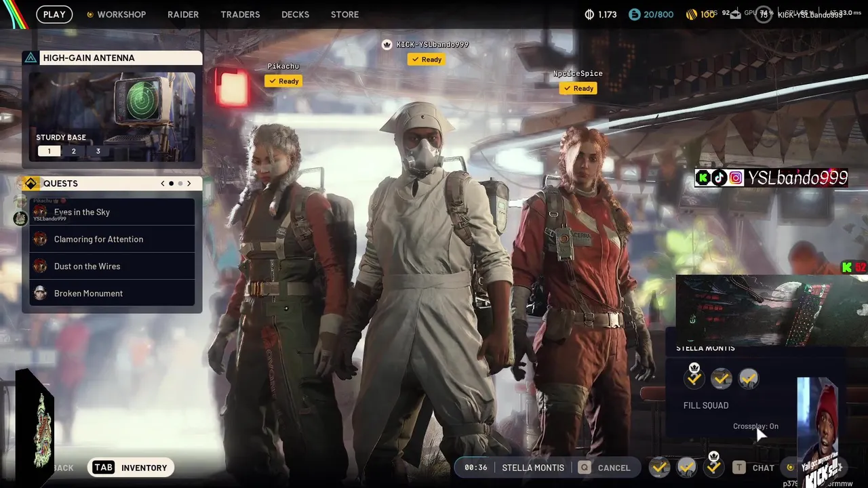Click the level 75 circle badge
This screenshot has width=868, height=488.
(764, 14)
